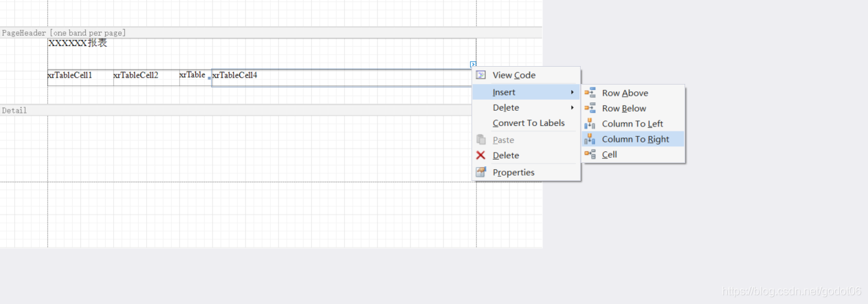This screenshot has height=304, width=868.
Task: Click the Column To Left icon
Action: pos(590,124)
